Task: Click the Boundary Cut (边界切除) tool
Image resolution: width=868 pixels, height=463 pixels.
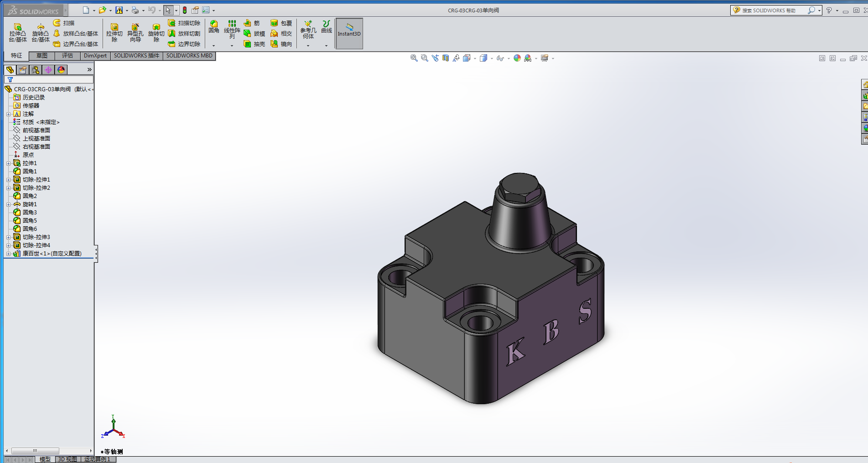Action: tap(184, 44)
